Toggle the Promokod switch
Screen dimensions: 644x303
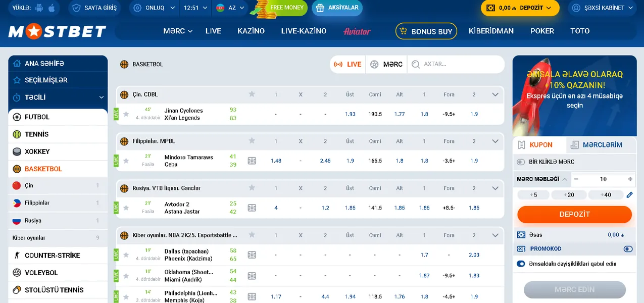click(628, 249)
